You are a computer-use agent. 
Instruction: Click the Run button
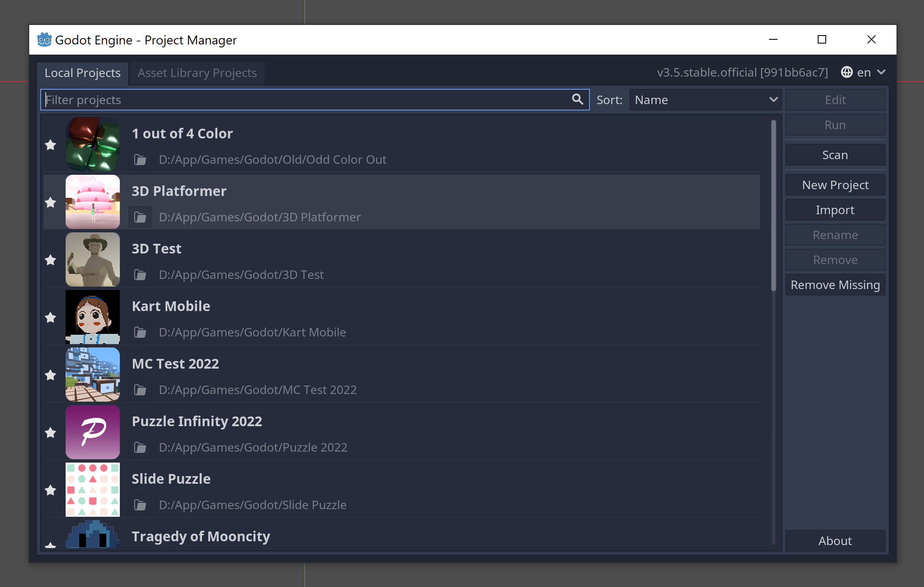(835, 125)
